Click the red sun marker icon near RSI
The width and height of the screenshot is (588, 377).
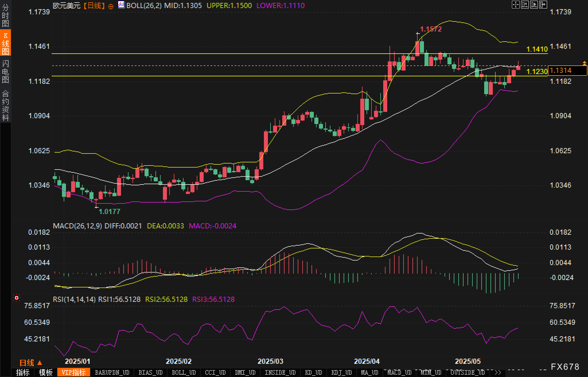(17, 298)
